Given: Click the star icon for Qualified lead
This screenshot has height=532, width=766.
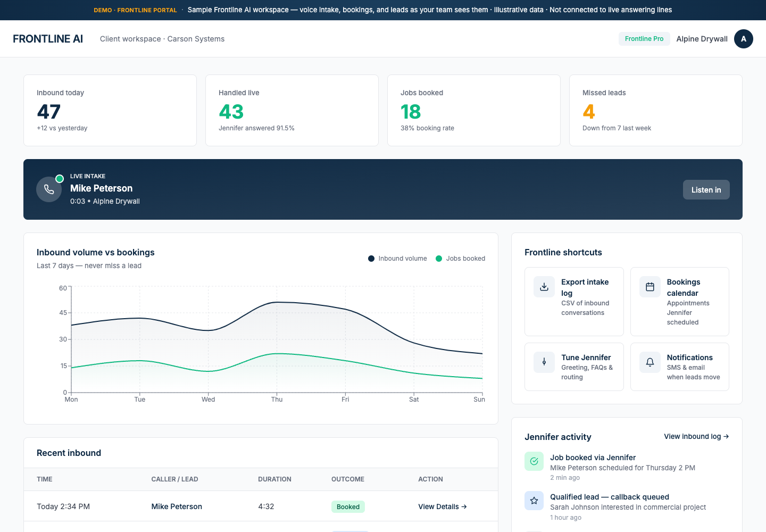Looking at the screenshot, I should (x=534, y=501).
